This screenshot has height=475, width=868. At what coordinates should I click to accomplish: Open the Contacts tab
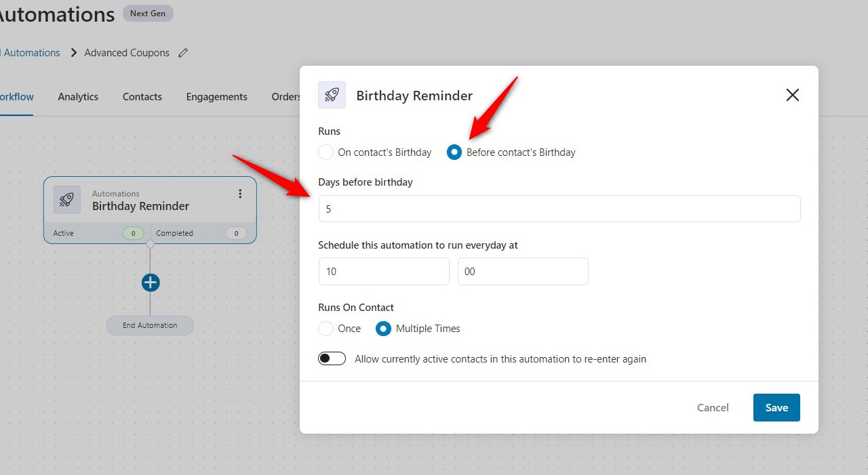142,97
